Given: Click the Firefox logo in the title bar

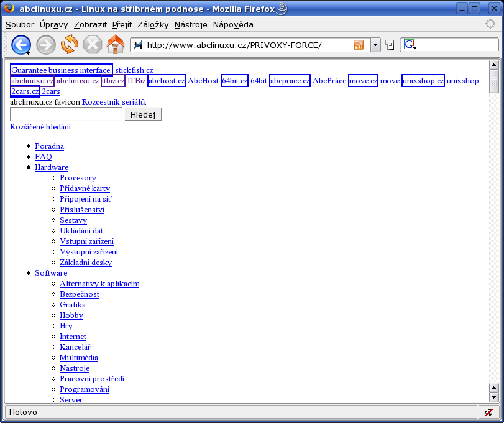Looking at the screenshot, I should (9, 8).
